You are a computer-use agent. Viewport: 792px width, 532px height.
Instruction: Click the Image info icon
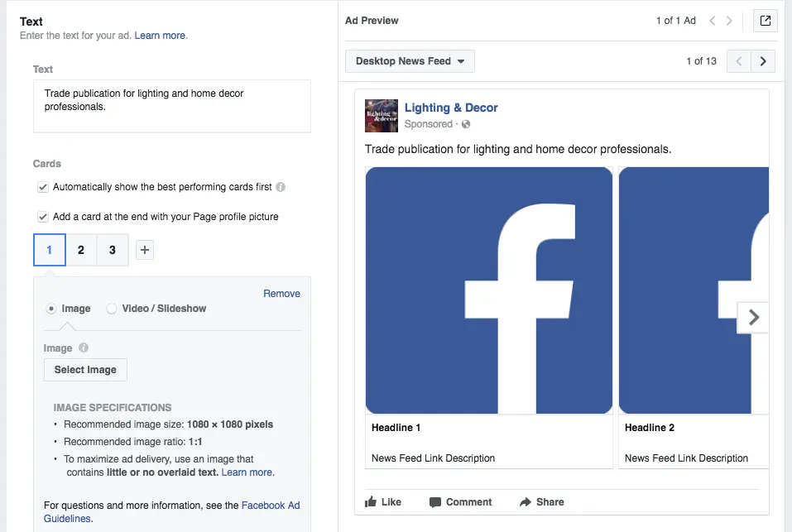[84, 348]
